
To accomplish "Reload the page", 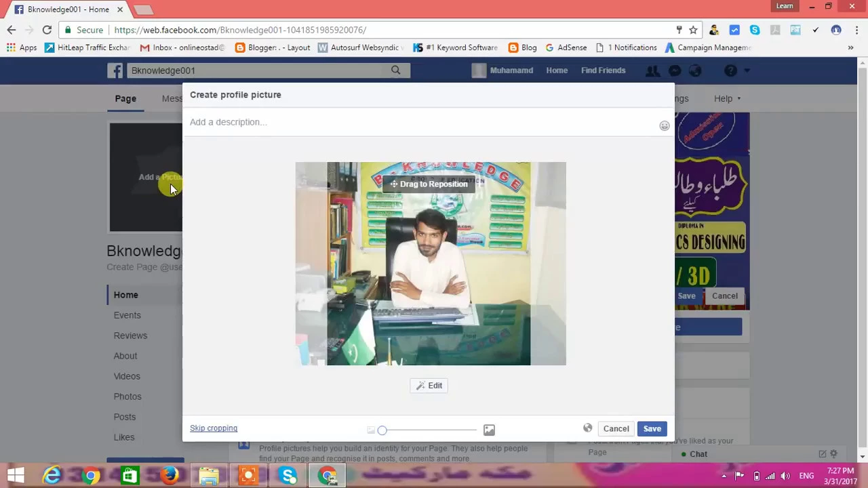I will click(x=47, y=30).
